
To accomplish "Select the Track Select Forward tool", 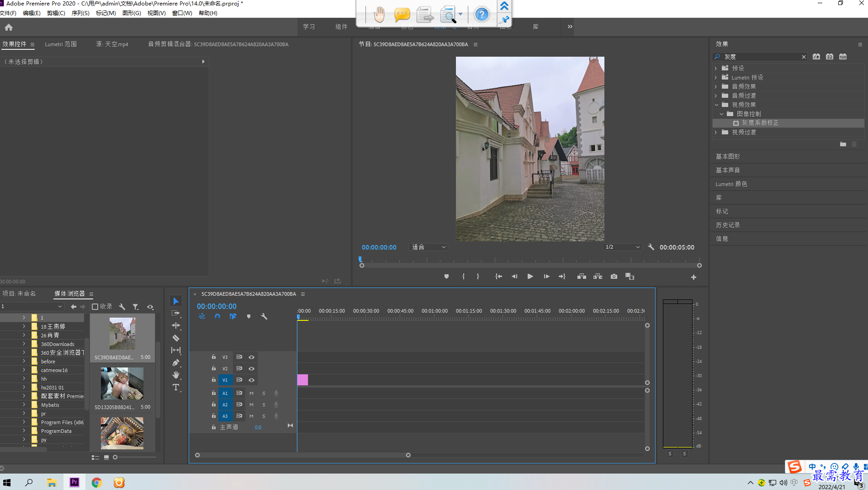I will (176, 313).
